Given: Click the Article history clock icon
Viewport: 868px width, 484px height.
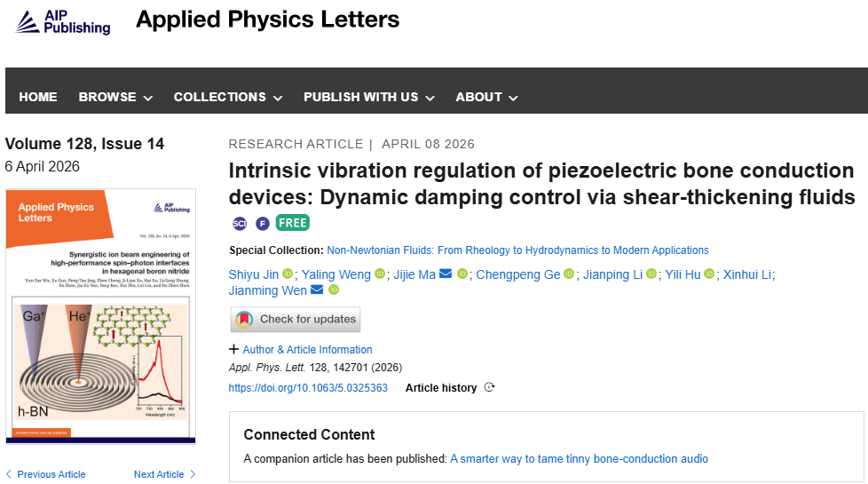Looking at the screenshot, I should [489, 388].
